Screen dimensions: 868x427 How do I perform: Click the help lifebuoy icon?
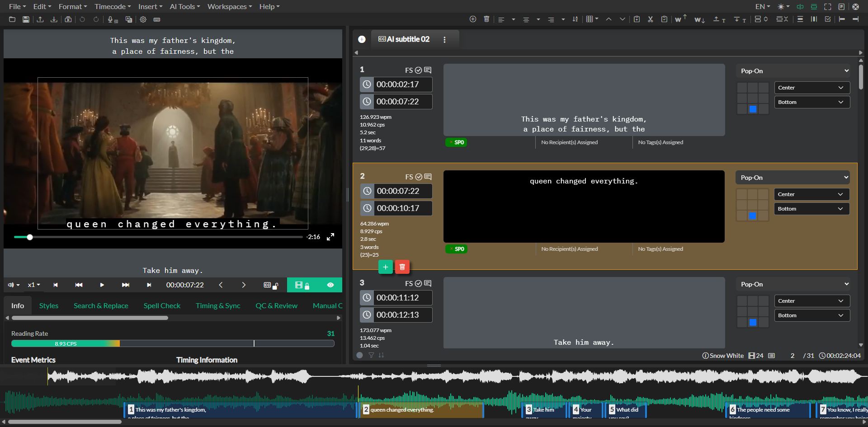pos(855,7)
